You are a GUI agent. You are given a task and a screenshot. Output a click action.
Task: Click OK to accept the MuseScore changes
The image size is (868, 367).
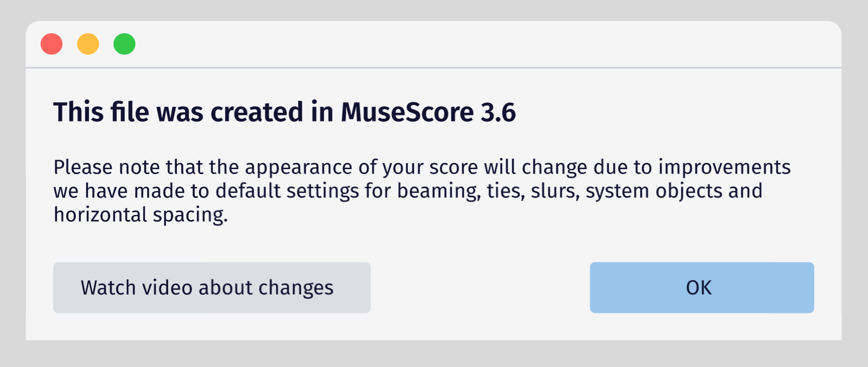coord(702,287)
